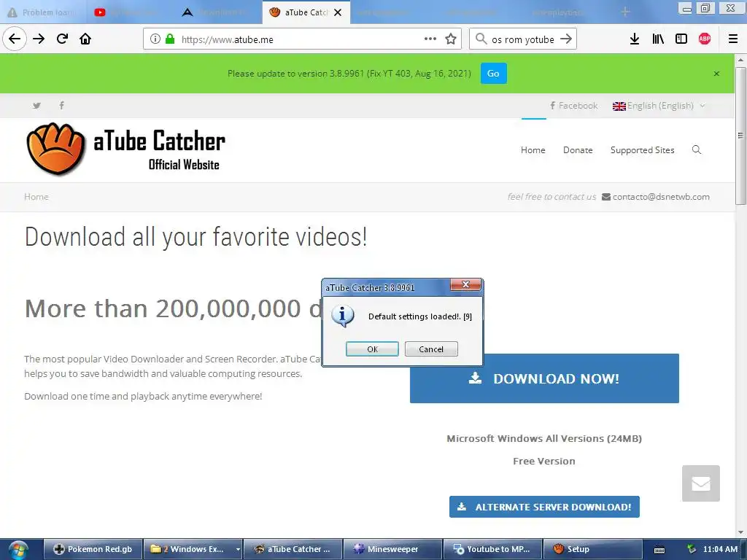The width and height of the screenshot is (747, 560).
Task: Open the Adblock Plus extension
Action: coord(705,39)
